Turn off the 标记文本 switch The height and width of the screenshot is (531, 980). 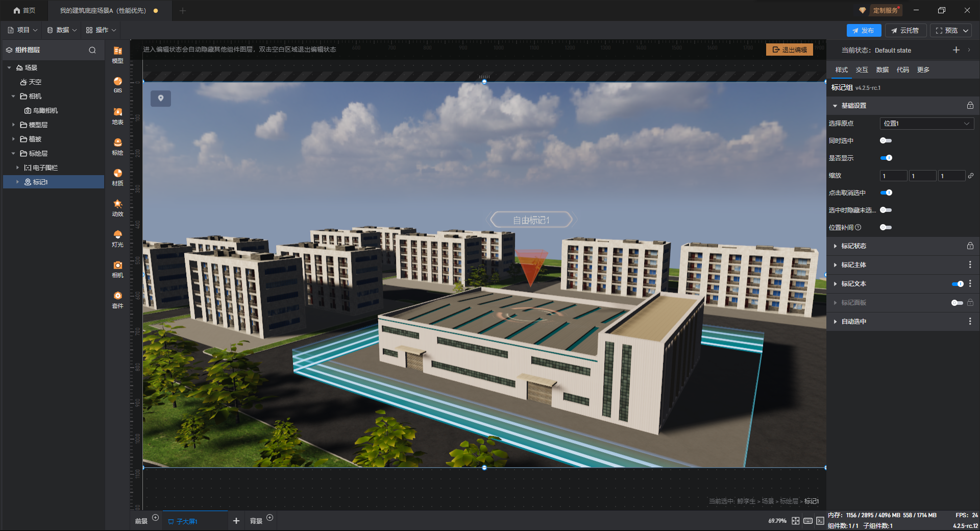coord(958,283)
